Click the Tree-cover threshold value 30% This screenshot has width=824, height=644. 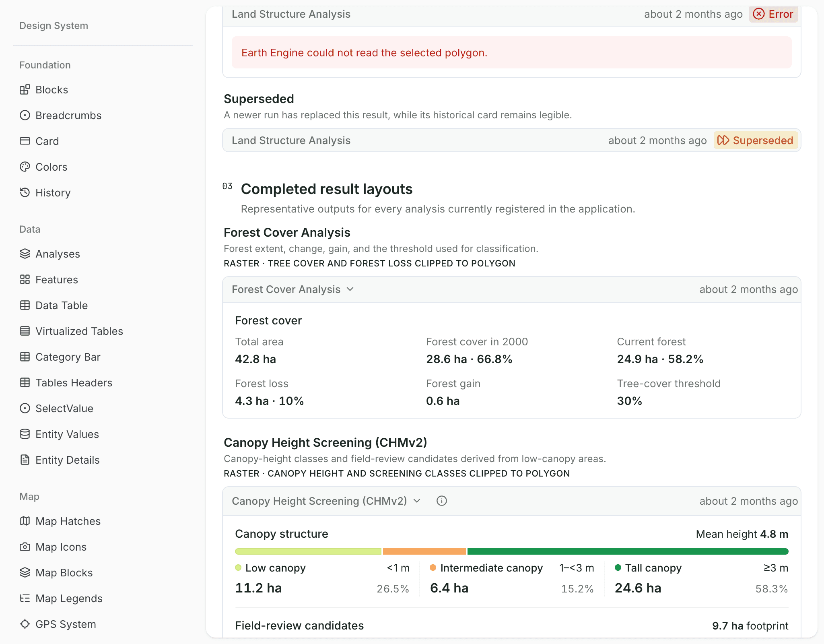click(x=630, y=401)
